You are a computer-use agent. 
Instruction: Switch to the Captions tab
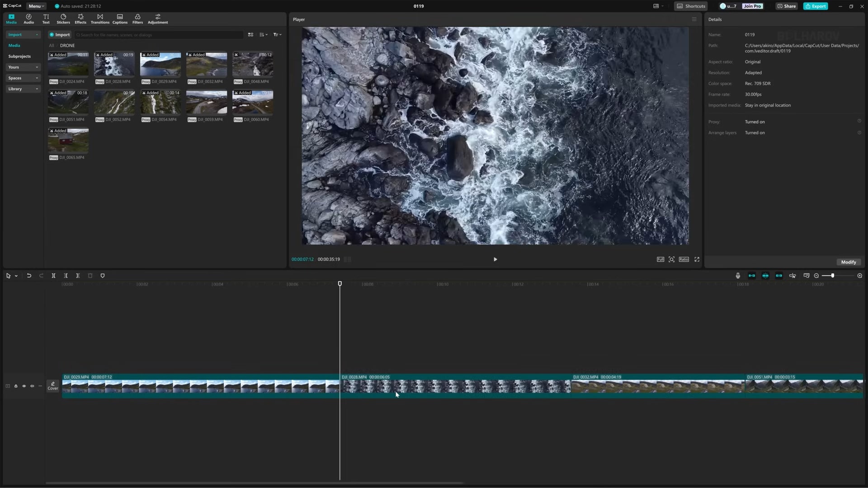(x=120, y=19)
